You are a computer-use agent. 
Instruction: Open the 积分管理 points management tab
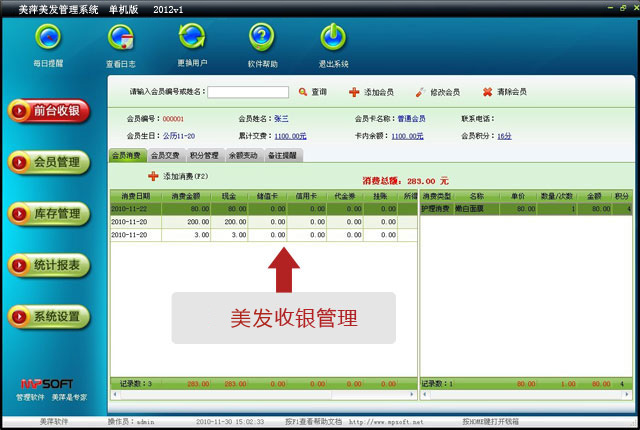coord(204,155)
